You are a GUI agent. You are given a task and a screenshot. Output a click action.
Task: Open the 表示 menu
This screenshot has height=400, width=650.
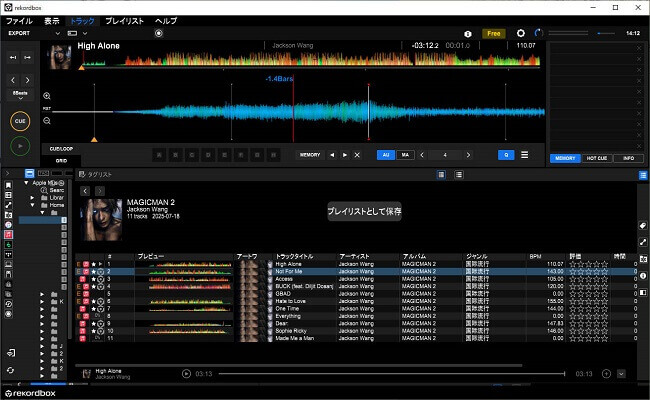coord(52,21)
